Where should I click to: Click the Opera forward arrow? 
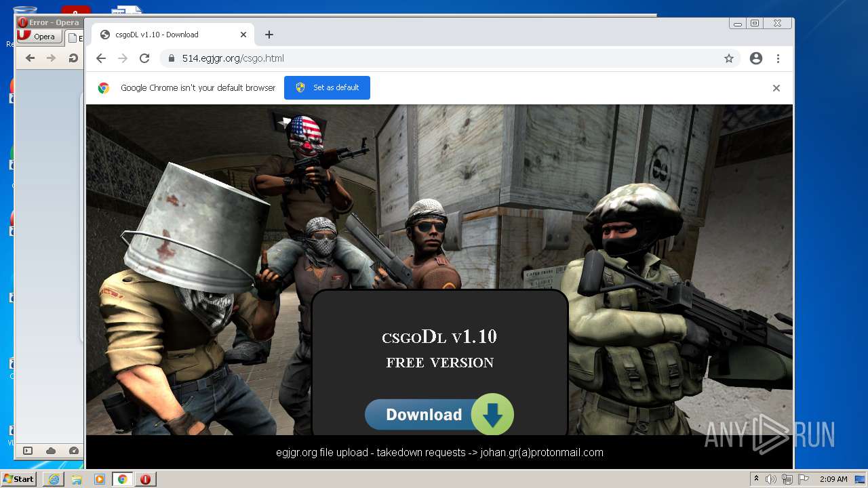(x=51, y=58)
